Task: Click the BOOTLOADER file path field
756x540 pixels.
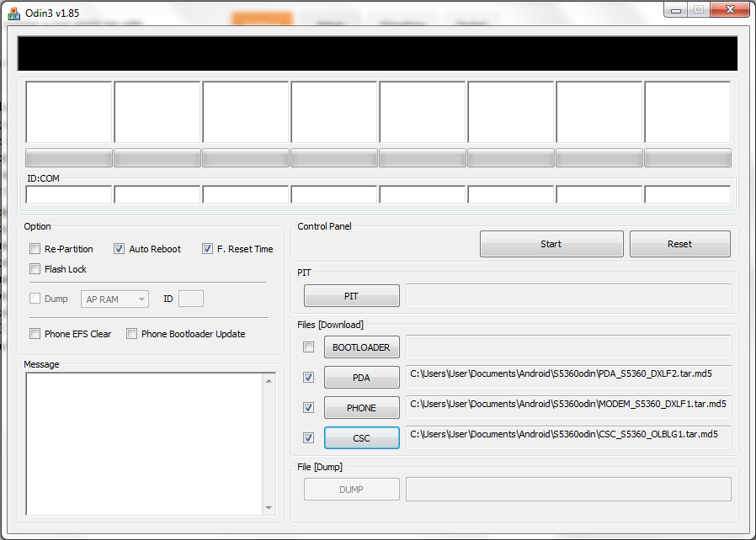Action: click(569, 347)
